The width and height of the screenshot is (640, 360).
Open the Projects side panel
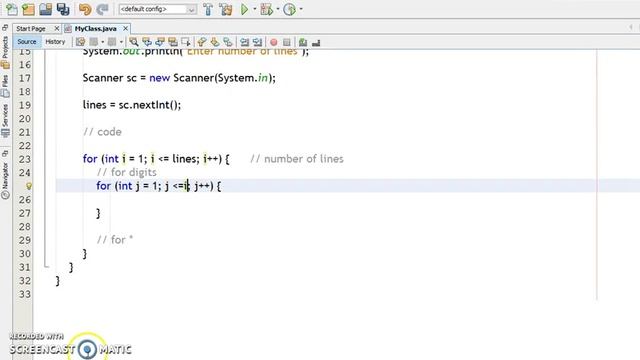tap(5, 52)
